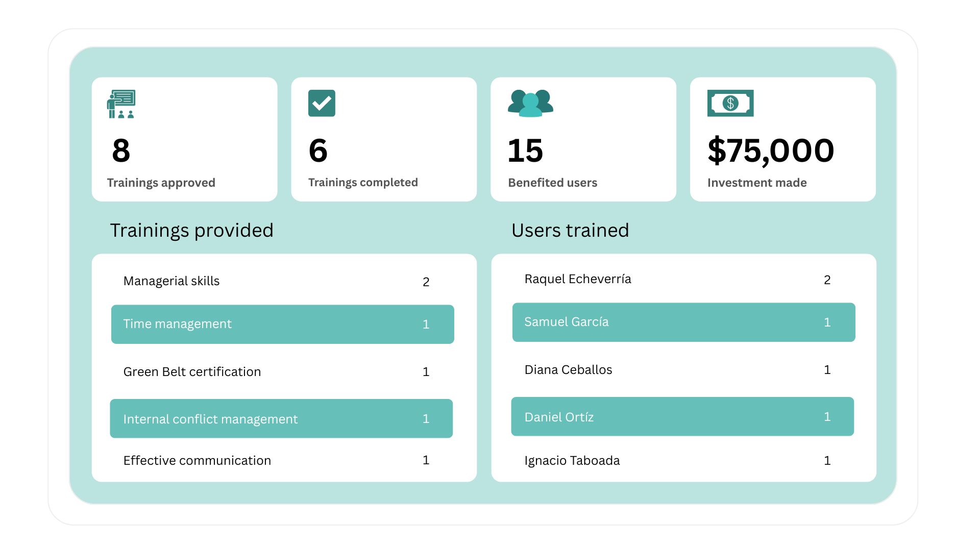Select the Trainings completed value 6
The width and height of the screenshot is (980, 551).
(x=318, y=151)
